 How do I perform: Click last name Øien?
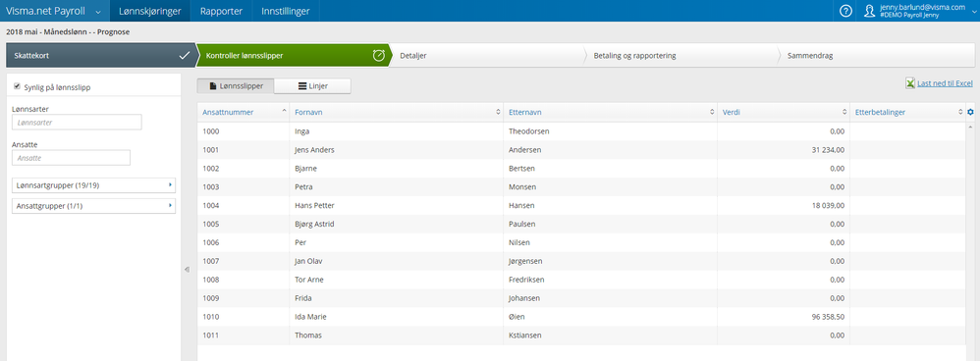(x=517, y=317)
